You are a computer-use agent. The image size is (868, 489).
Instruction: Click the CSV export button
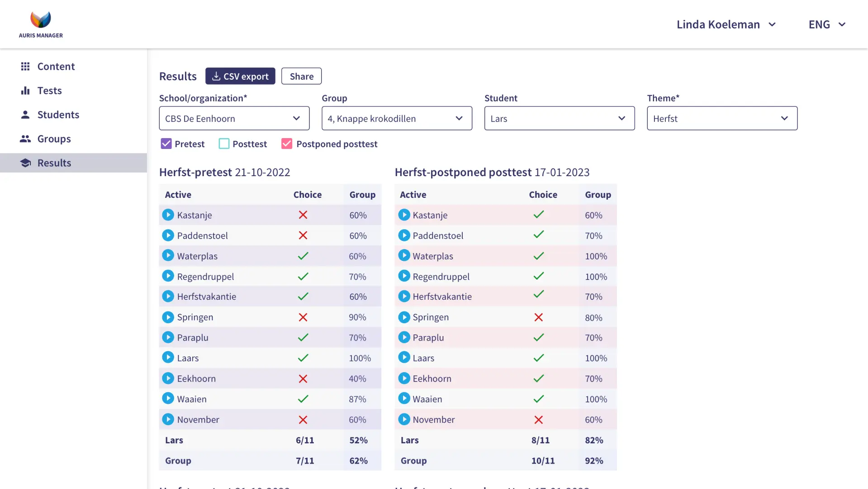coord(240,76)
